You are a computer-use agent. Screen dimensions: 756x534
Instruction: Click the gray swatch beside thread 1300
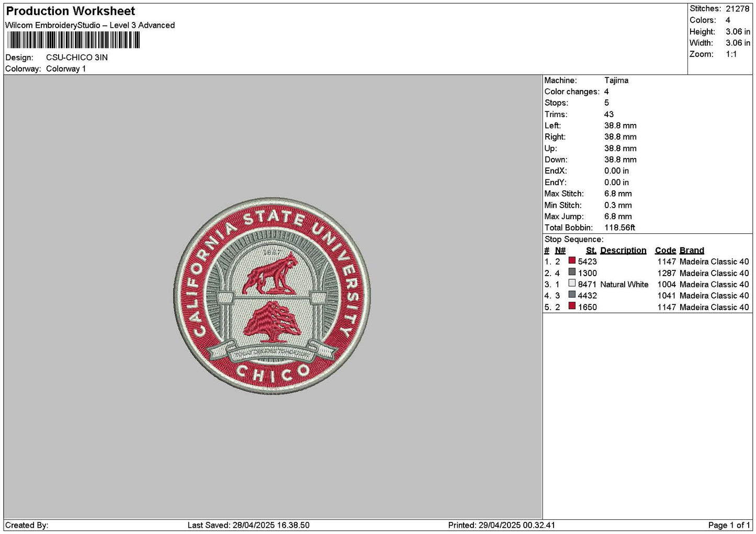coord(572,272)
